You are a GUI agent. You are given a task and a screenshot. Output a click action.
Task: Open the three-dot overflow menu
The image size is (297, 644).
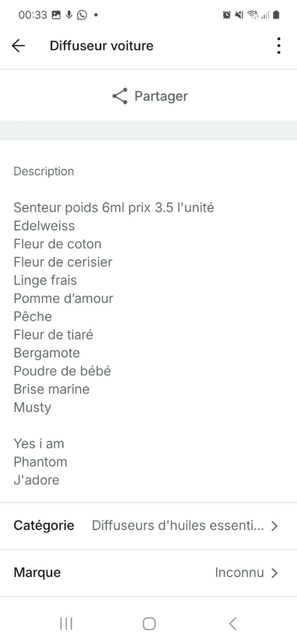[278, 45]
